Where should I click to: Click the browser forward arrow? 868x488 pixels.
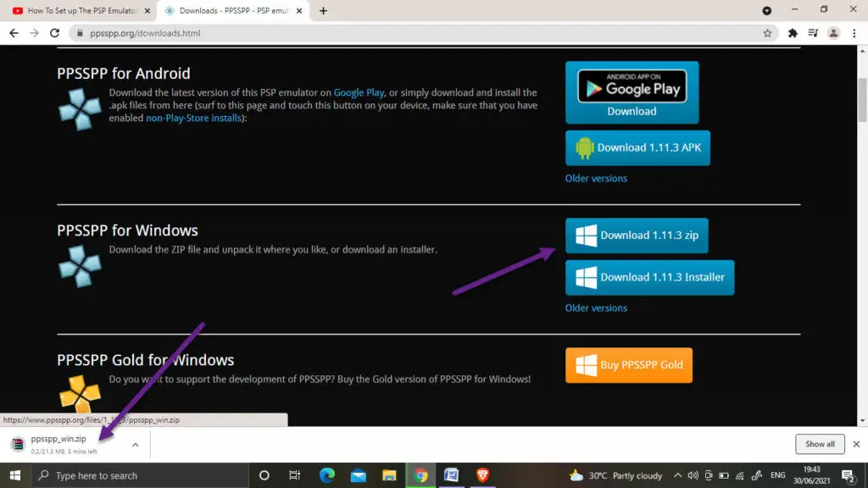tap(34, 33)
